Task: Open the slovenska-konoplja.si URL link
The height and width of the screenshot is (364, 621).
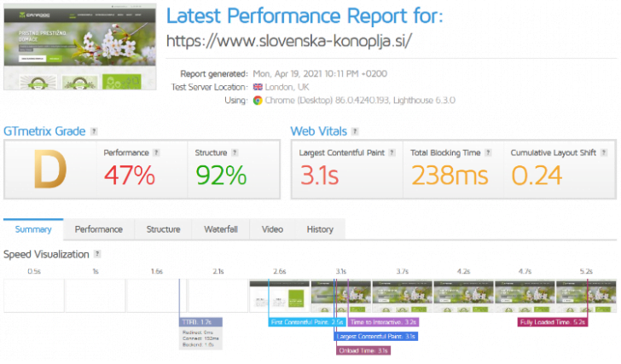Action: point(289,41)
